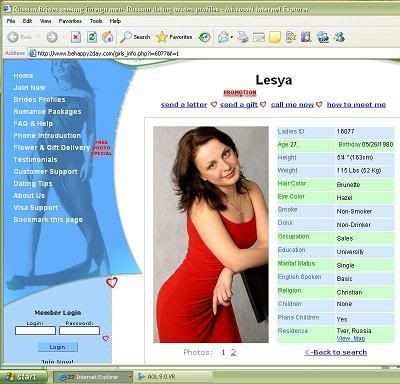
Task: Expand the Mail icon dropdown arrow
Action: click(x=231, y=37)
